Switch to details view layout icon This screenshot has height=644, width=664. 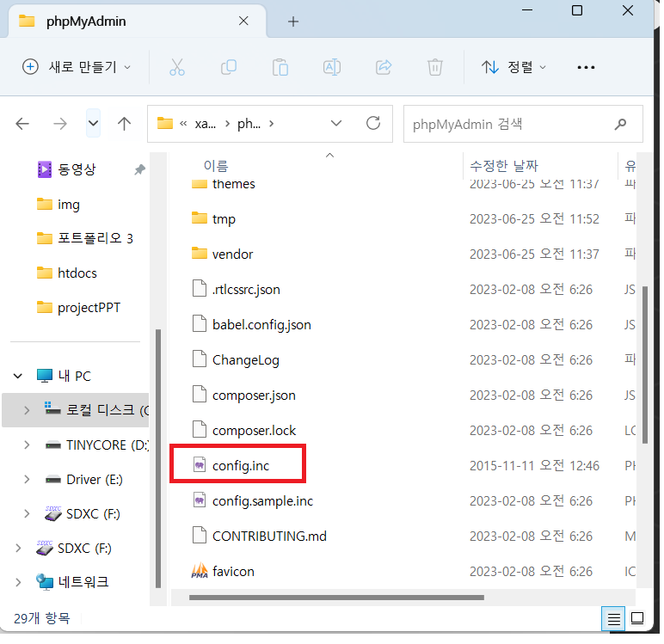[x=613, y=619]
